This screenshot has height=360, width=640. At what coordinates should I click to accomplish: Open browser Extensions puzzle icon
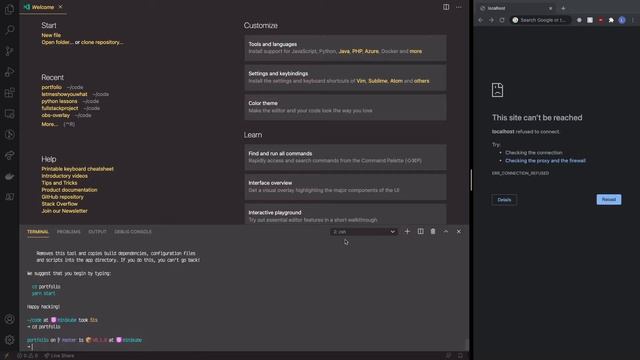click(611, 20)
